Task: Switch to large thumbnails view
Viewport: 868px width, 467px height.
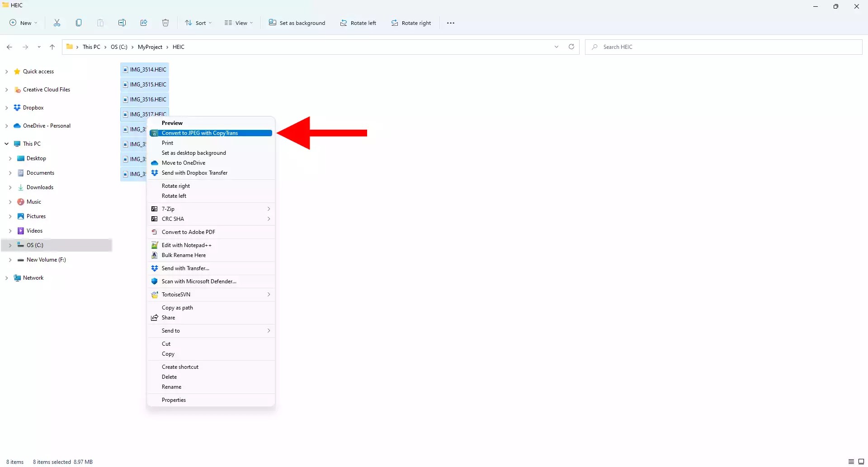Action: coord(862,461)
